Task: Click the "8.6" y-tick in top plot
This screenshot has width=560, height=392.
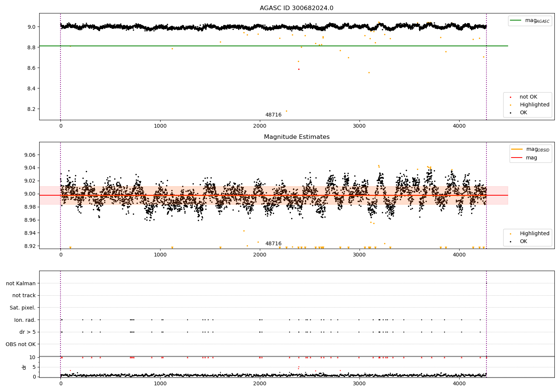Action: click(x=31, y=68)
